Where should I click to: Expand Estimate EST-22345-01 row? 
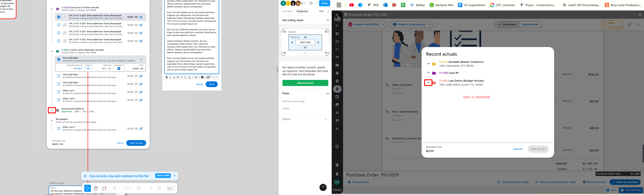pos(52,110)
